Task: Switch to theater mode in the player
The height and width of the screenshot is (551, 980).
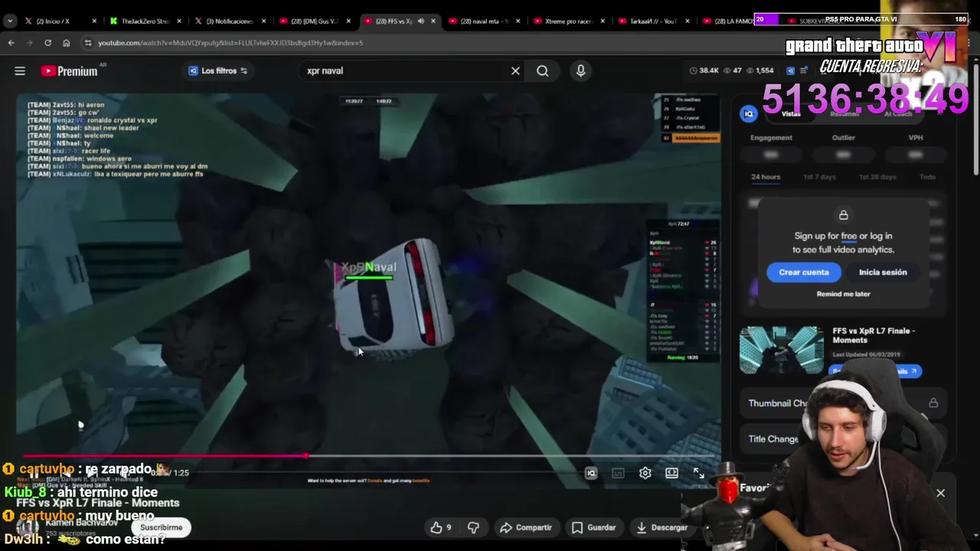Action: 671,473
